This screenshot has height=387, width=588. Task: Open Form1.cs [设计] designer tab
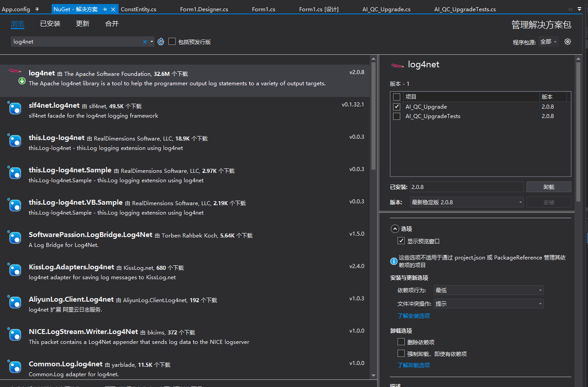319,9
